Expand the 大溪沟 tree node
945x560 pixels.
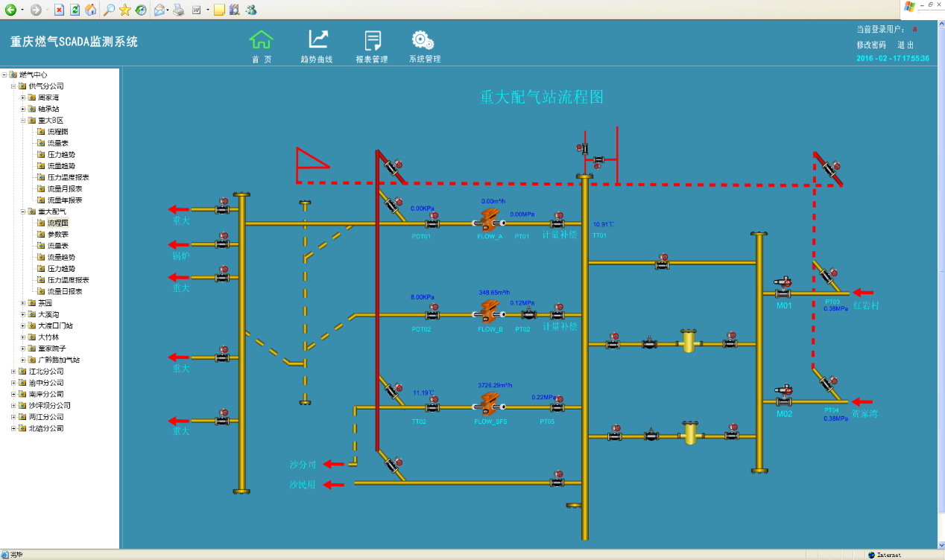point(23,314)
